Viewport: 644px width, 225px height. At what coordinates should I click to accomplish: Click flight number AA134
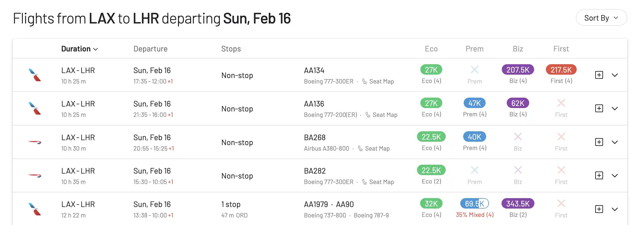coord(314,70)
